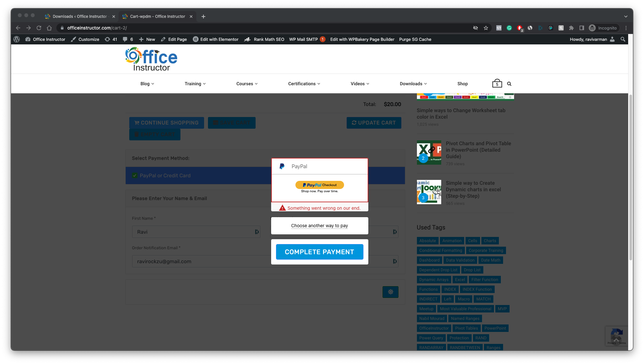Click the PayPal logo icon in the popup

pos(282,166)
